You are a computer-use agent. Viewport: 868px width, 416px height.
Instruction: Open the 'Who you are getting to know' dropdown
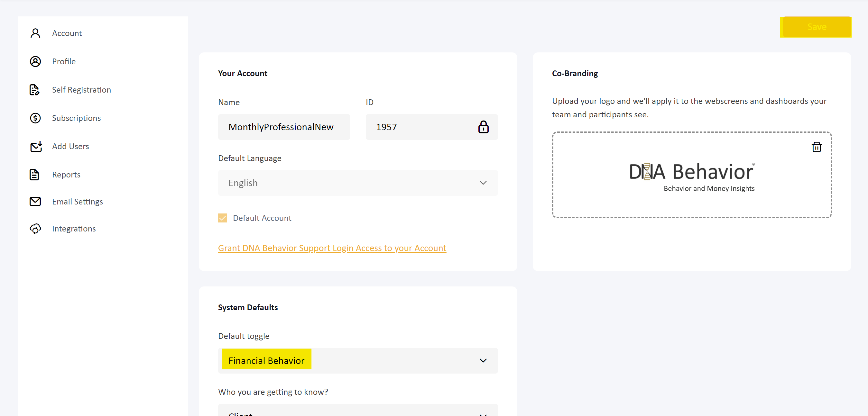[358, 410]
